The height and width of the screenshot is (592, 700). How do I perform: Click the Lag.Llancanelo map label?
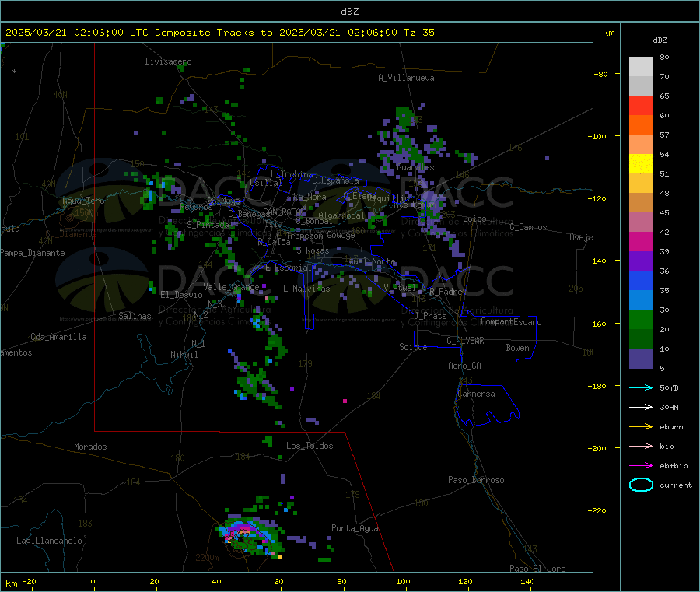[x=50, y=541]
